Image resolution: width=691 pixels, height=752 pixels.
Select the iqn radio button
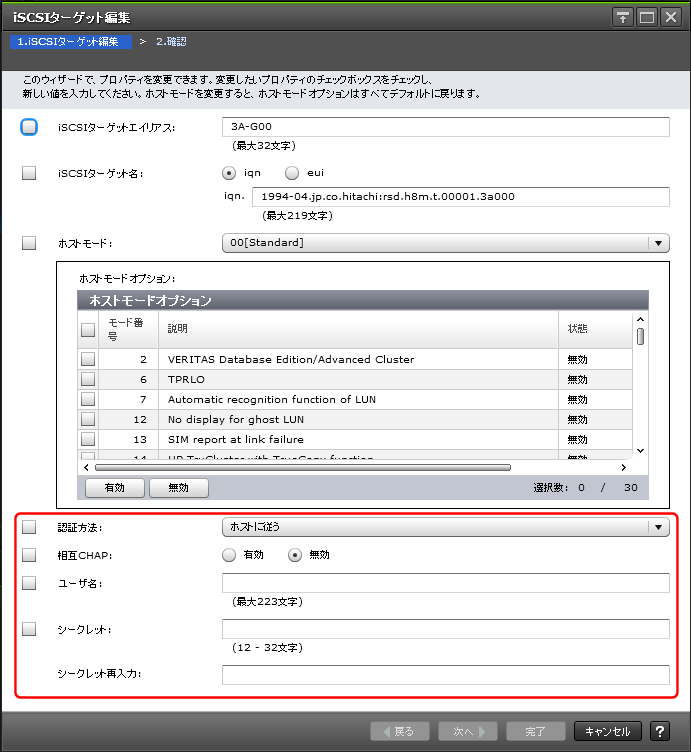[x=229, y=173]
